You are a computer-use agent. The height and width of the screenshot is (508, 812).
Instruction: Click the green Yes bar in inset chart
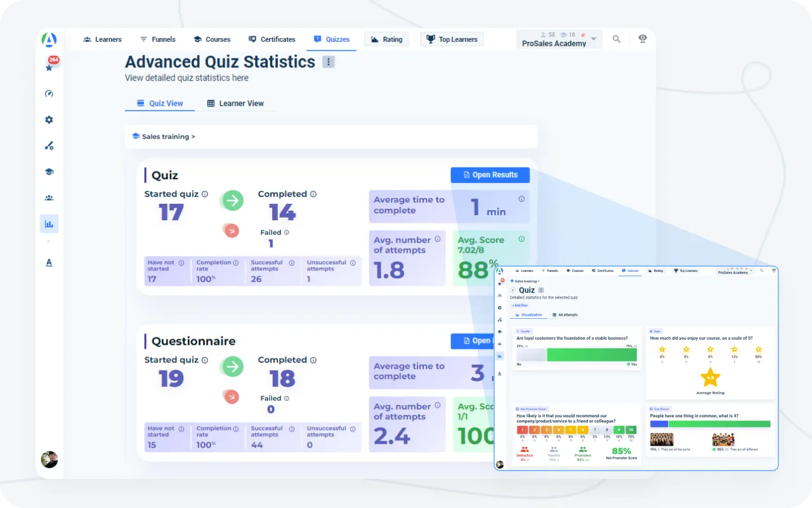[x=591, y=355]
